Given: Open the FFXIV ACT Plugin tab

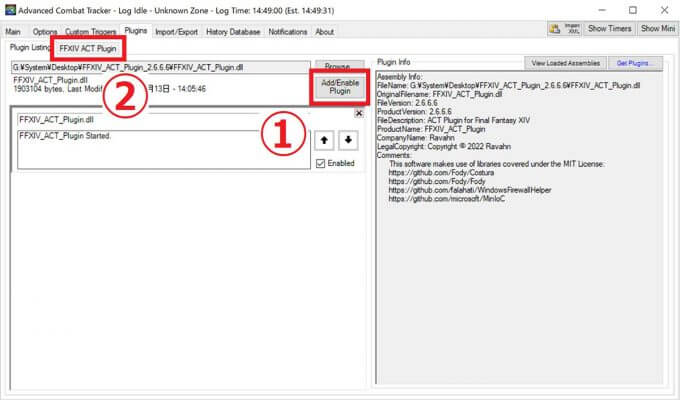Looking at the screenshot, I should pos(90,47).
